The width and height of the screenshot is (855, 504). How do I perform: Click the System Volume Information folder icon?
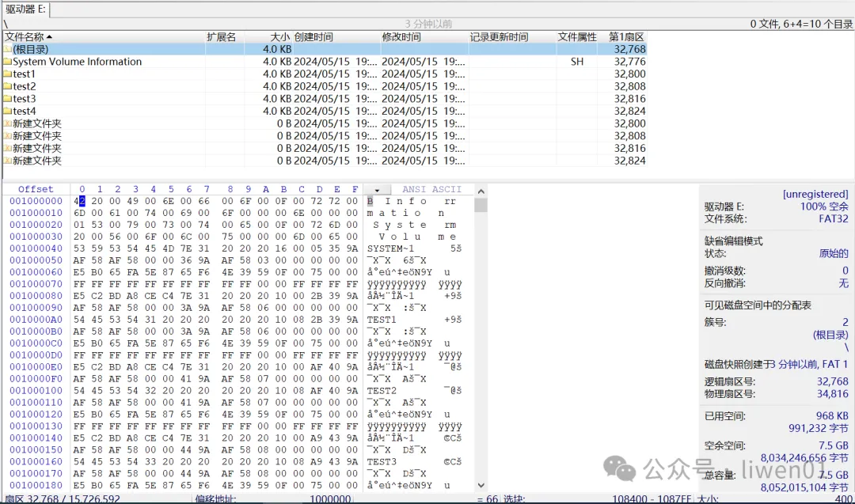click(x=8, y=62)
